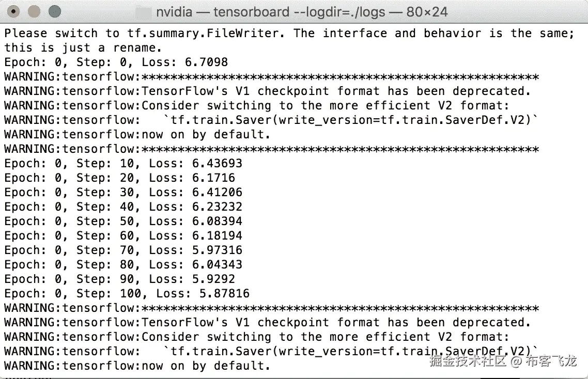Click the red close window button
588x379 pixels.
tap(14, 11)
